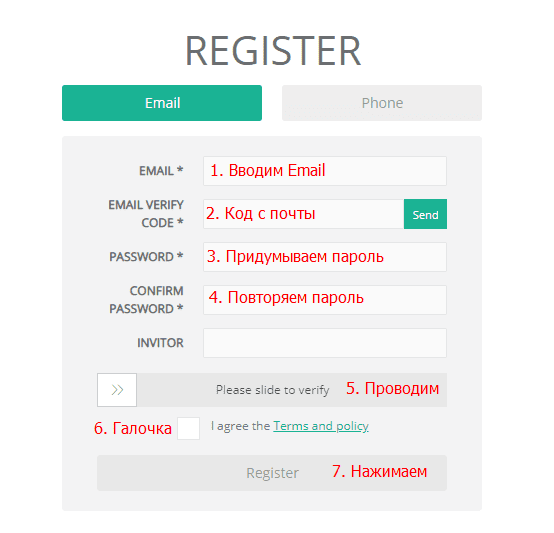Viewport: 554px width, 533px height.
Task: Focus the EMAIL input field
Action: point(325,171)
